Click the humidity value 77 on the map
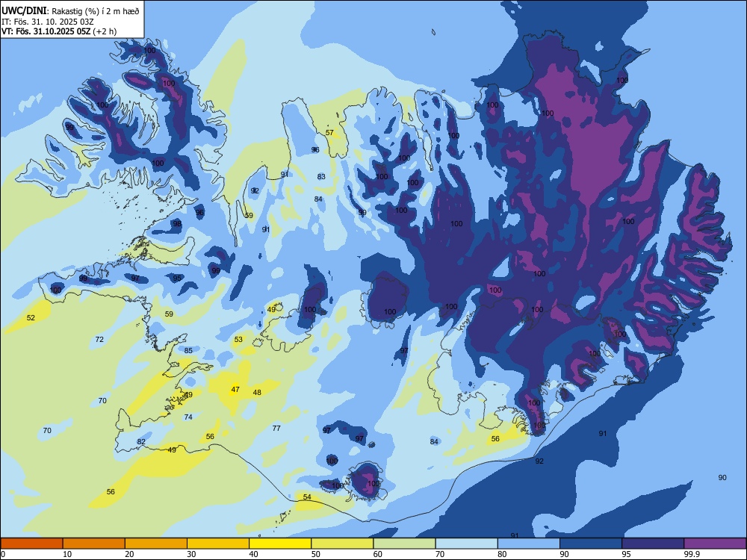This screenshot has width=747, height=560. 276,428
